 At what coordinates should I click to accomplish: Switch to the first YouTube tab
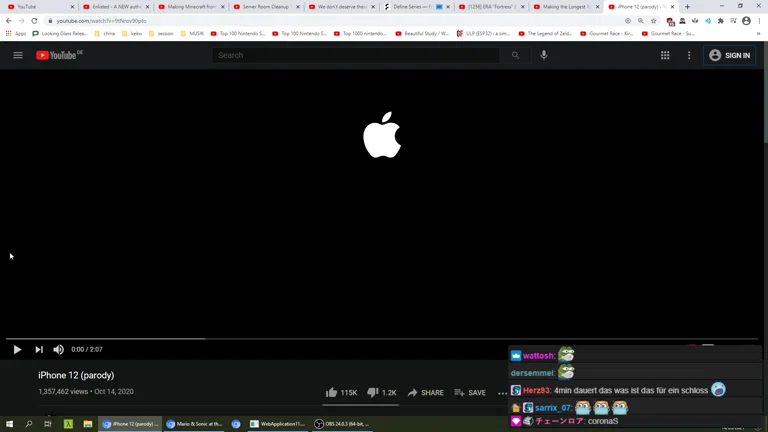tap(39, 7)
